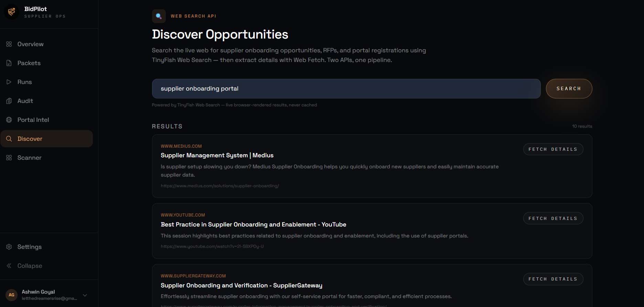Run the search with the SEARCH button
The width and height of the screenshot is (644, 307).
[x=569, y=88]
